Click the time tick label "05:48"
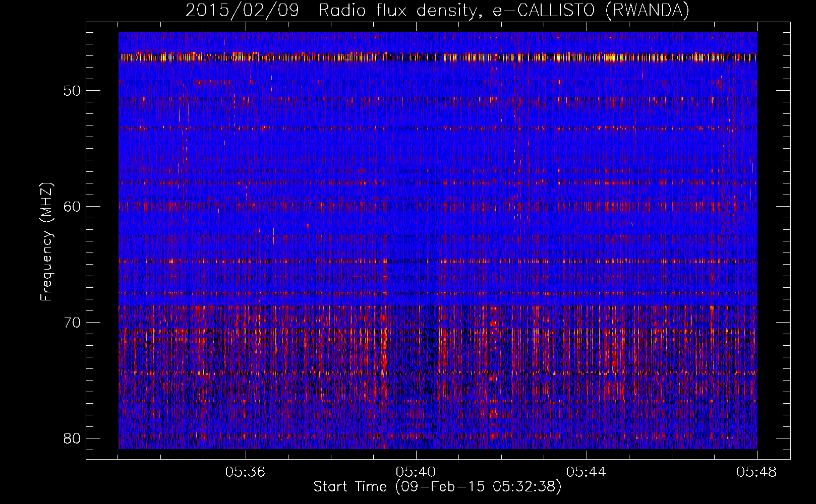The height and width of the screenshot is (504, 816). 757,472
